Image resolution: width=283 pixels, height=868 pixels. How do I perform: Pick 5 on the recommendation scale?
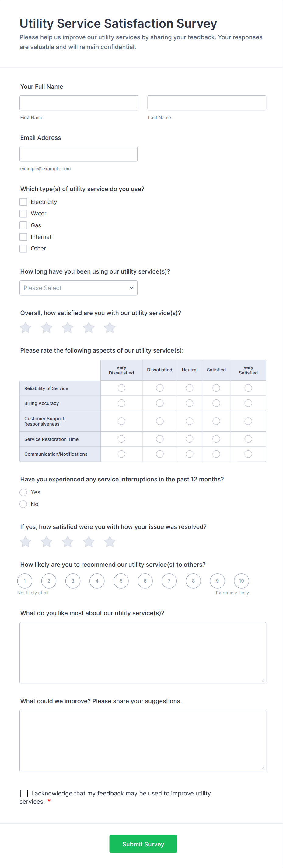121,581
